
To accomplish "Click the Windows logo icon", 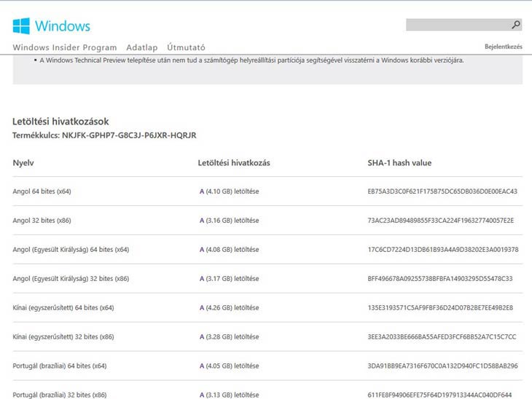I will tap(21, 26).
